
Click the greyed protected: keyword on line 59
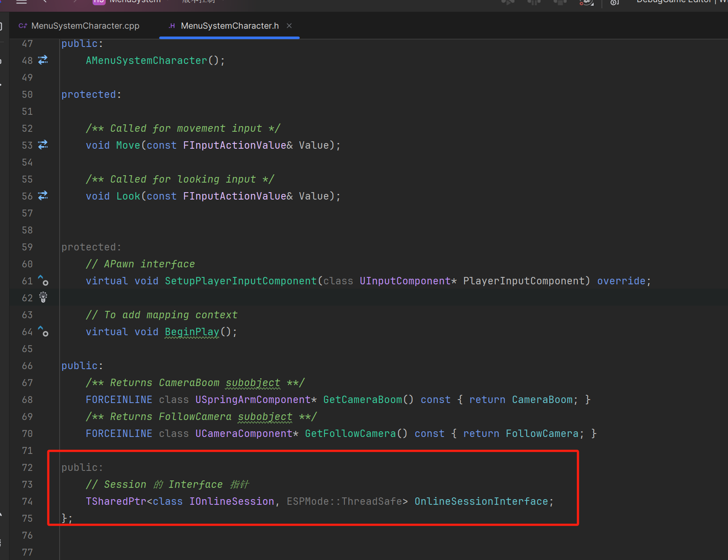pos(91,247)
